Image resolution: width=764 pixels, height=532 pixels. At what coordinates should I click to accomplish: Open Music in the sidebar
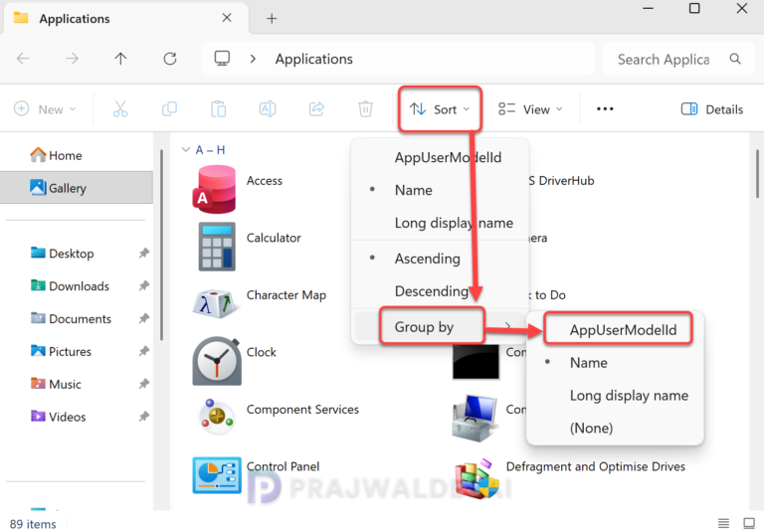point(56,384)
